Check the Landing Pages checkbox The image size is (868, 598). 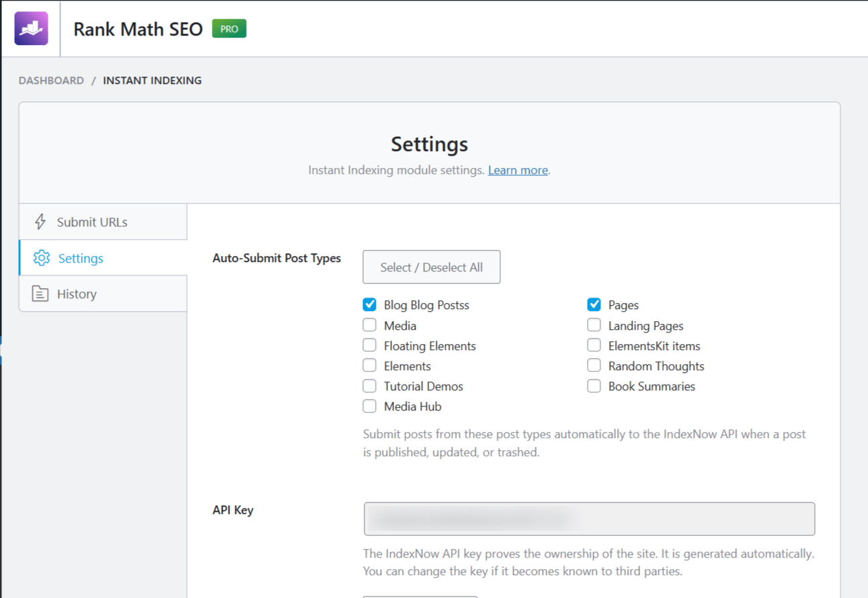pyautogui.click(x=594, y=325)
